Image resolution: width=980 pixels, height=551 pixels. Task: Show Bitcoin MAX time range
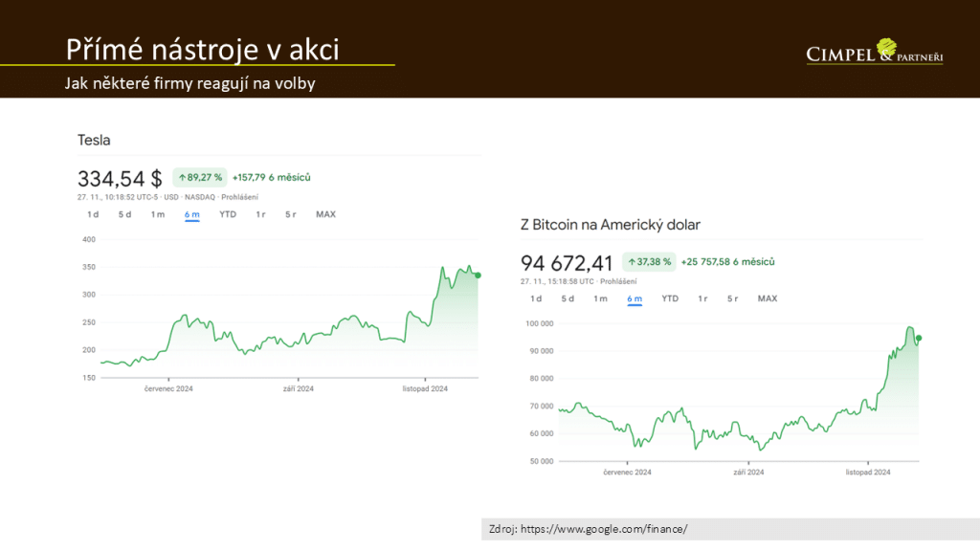pyautogui.click(x=768, y=298)
